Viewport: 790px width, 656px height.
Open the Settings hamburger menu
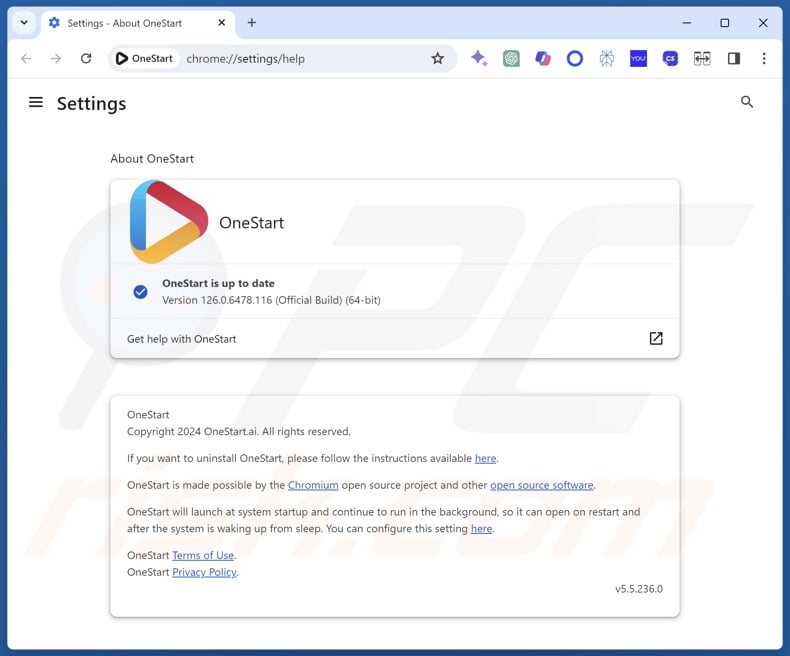click(x=36, y=102)
